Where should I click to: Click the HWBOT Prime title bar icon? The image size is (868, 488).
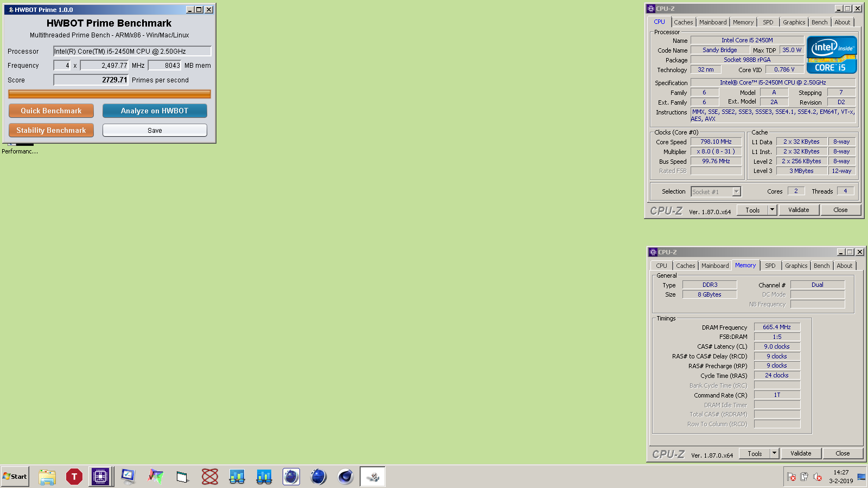click(x=10, y=10)
